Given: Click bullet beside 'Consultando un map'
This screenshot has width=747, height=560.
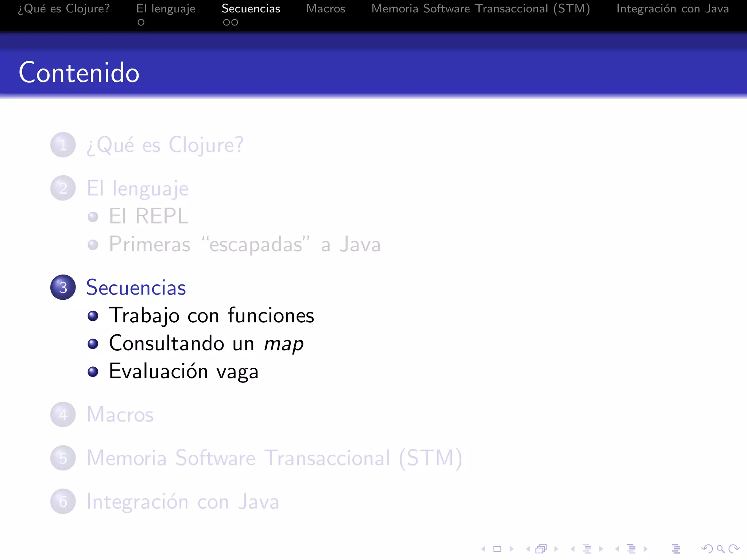Looking at the screenshot, I should [93, 344].
